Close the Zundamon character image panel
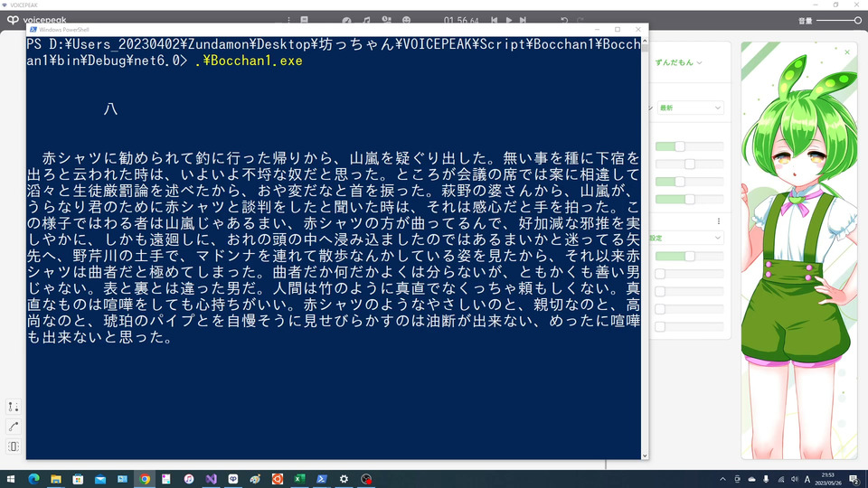The width and height of the screenshot is (868, 488). click(x=847, y=52)
